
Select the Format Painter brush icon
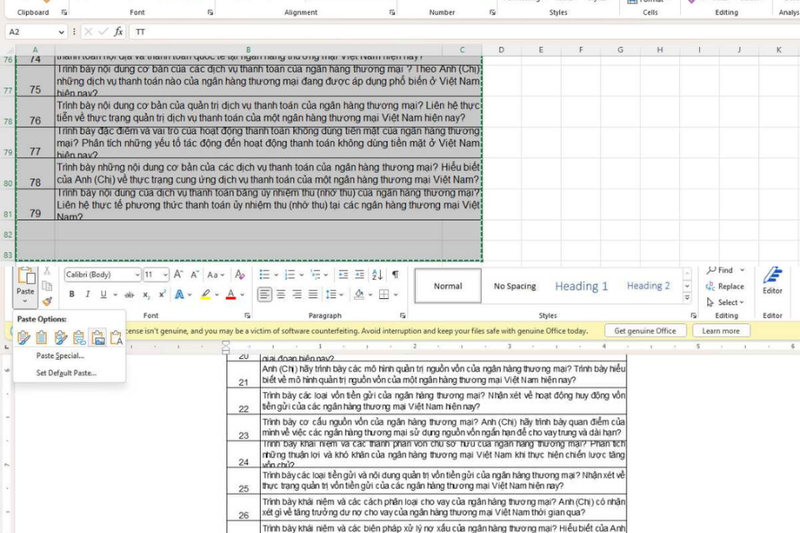[47, 301]
